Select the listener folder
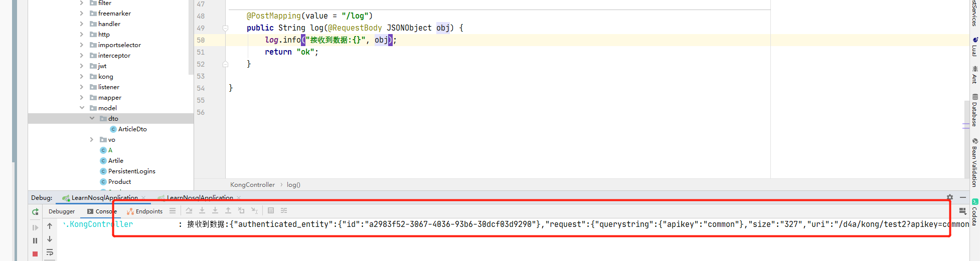The height and width of the screenshot is (261, 980). (x=104, y=87)
